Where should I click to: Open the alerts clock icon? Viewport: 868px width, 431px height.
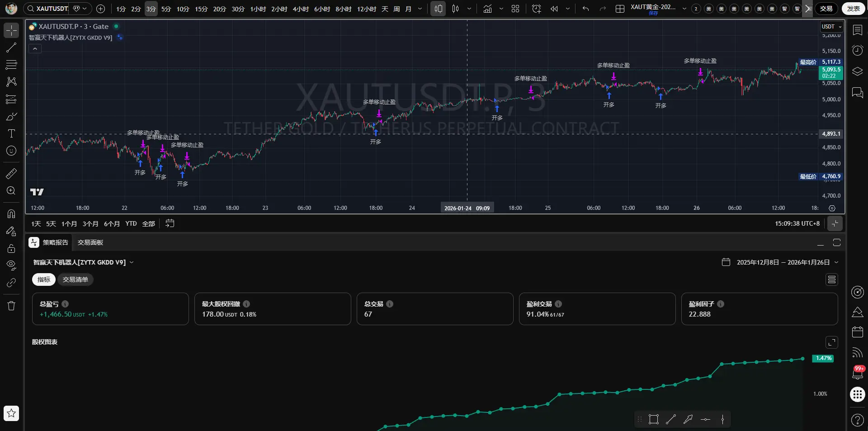click(x=857, y=50)
